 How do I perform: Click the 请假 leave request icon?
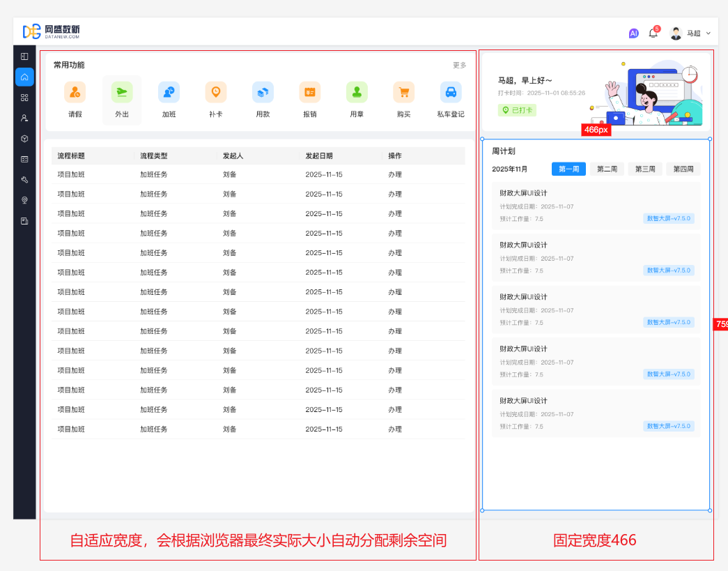(75, 92)
